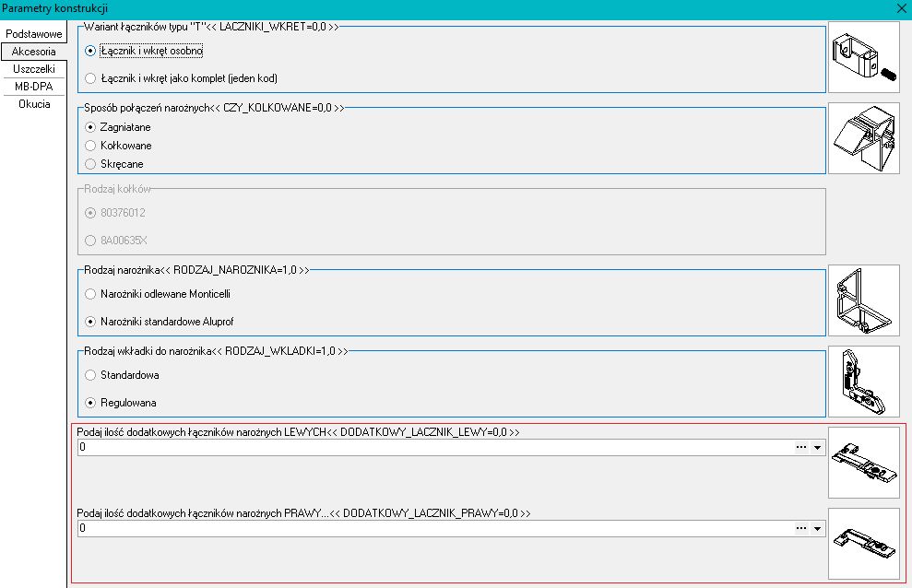Click the corner joint method illustration

(x=863, y=139)
